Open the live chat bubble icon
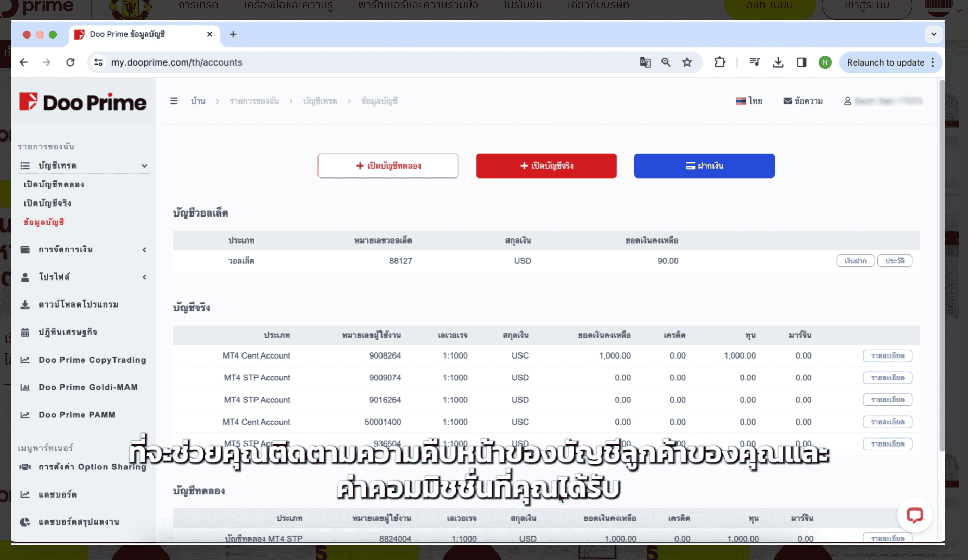This screenshot has width=968, height=560. pyautogui.click(x=914, y=515)
